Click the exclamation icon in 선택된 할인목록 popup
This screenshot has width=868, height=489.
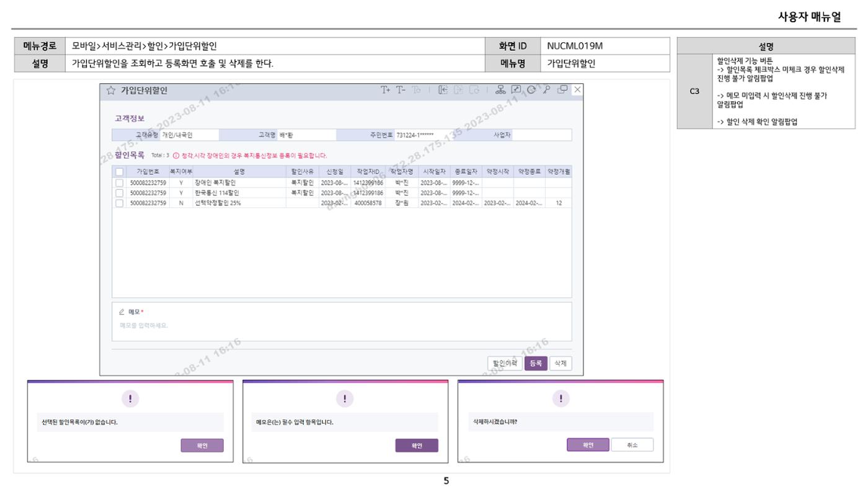[x=130, y=399]
